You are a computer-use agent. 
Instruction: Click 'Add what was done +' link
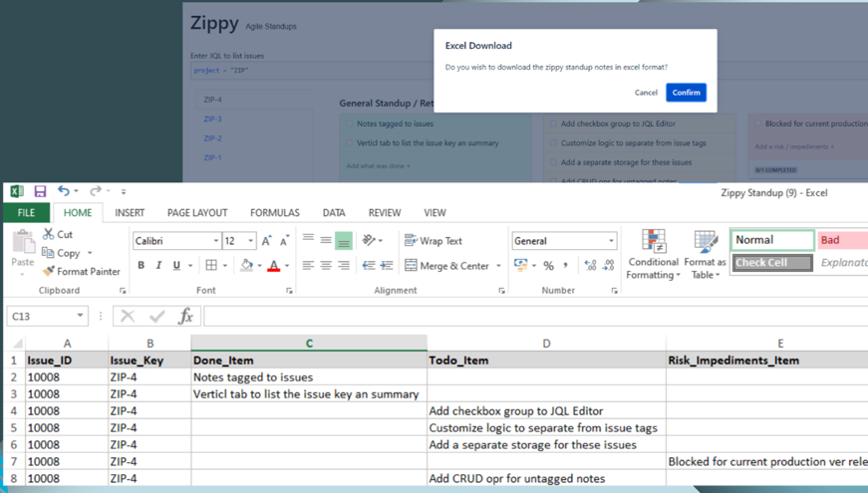click(x=378, y=166)
